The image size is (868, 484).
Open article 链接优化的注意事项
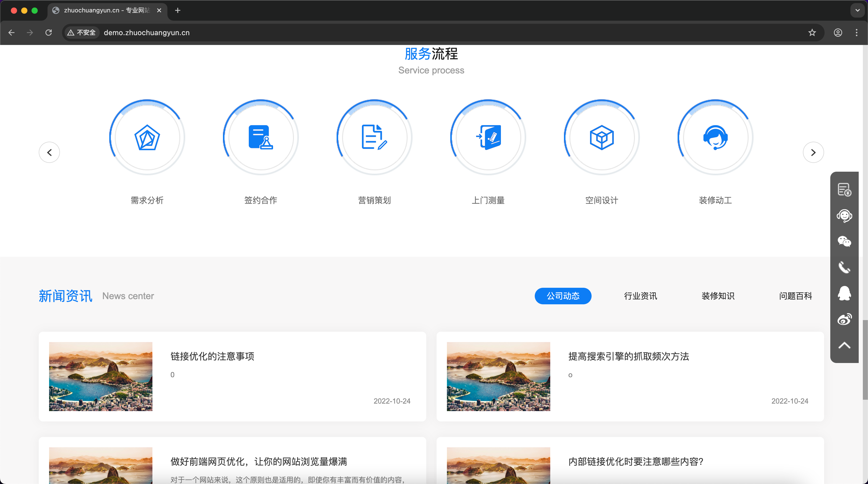pos(212,356)
